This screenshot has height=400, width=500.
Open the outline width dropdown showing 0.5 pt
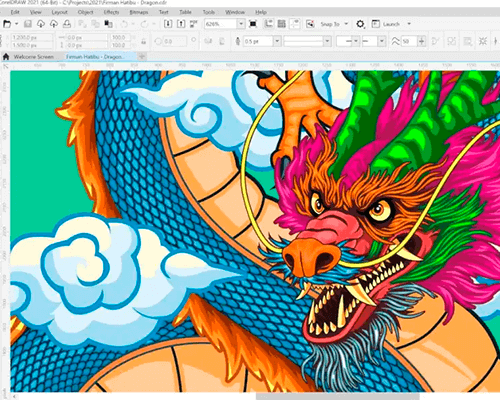[277, 41]
